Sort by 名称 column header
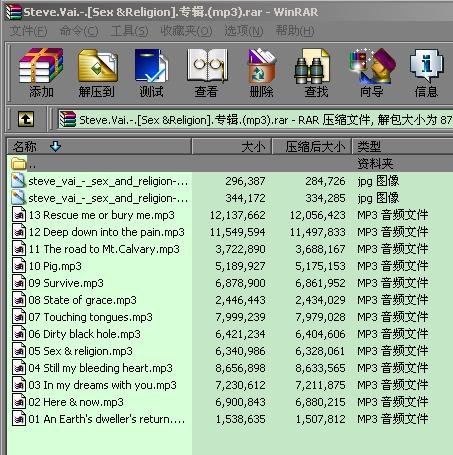Viewport: 453px width, 455px height. 99,146
